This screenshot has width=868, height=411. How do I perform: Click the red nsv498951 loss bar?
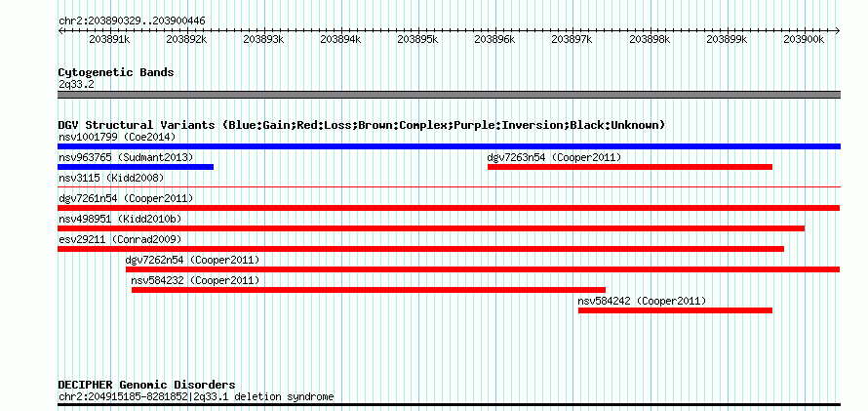coord(431,228)
